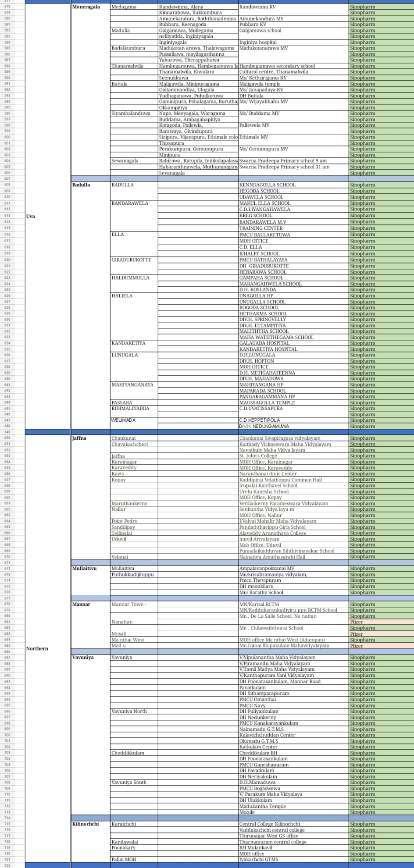
Task: Click the 'C.D.KEPPETIPOLA' cell
Action: 293,420
